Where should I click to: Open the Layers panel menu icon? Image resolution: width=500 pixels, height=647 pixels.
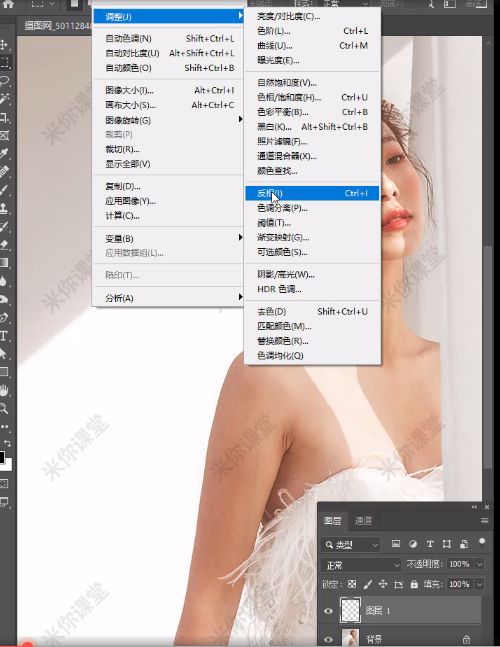pos(485,521)
